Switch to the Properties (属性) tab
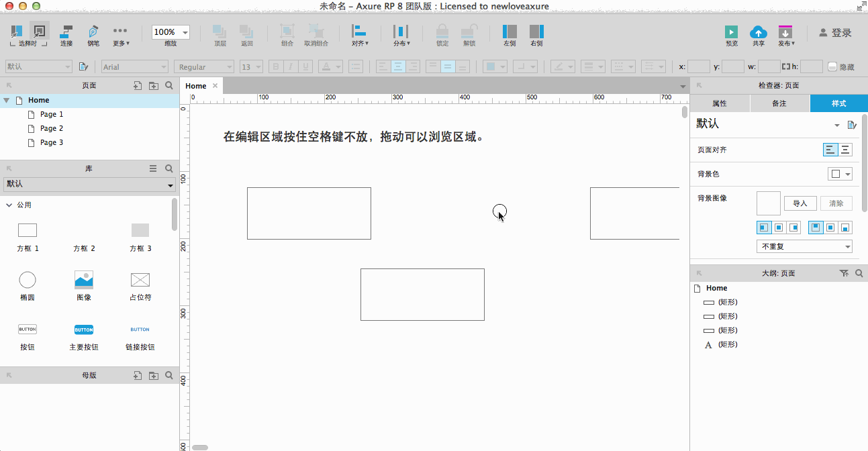The height and width of the screenshot is (451, 868). 720,103
